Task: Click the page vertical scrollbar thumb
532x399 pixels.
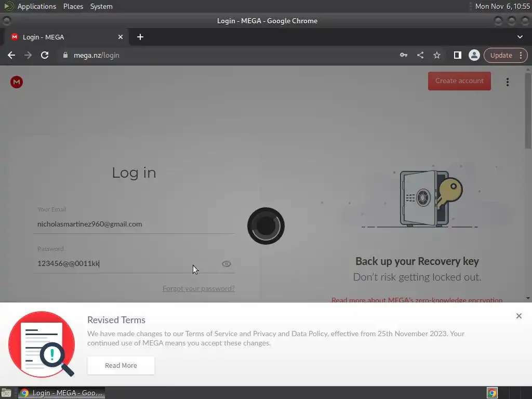Action: pyautogui.click(x=528, y=110)
